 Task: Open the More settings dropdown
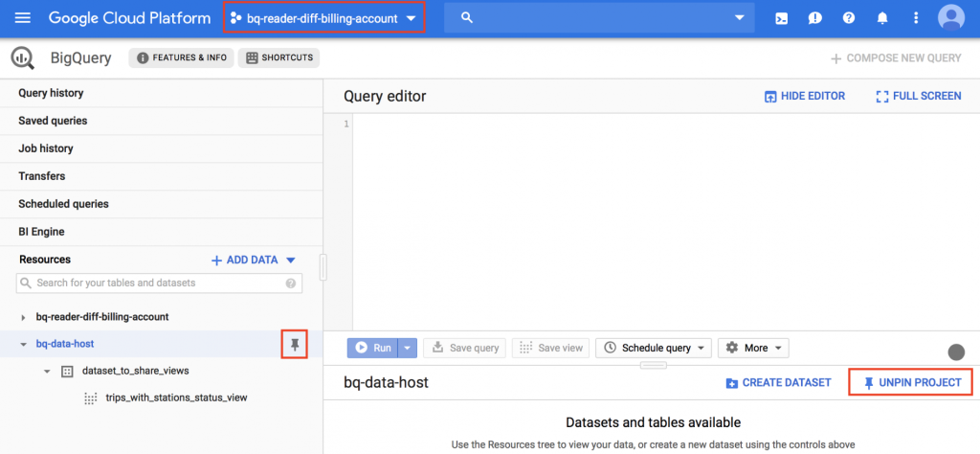[753, 348]
